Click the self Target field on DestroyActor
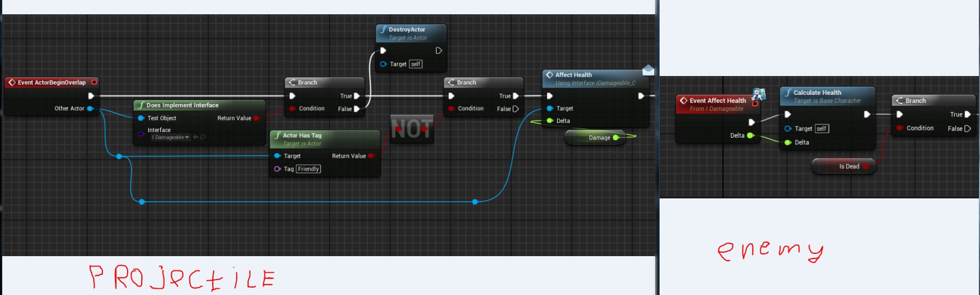This screenshot has height=295, width=980. tap(416, 65)
